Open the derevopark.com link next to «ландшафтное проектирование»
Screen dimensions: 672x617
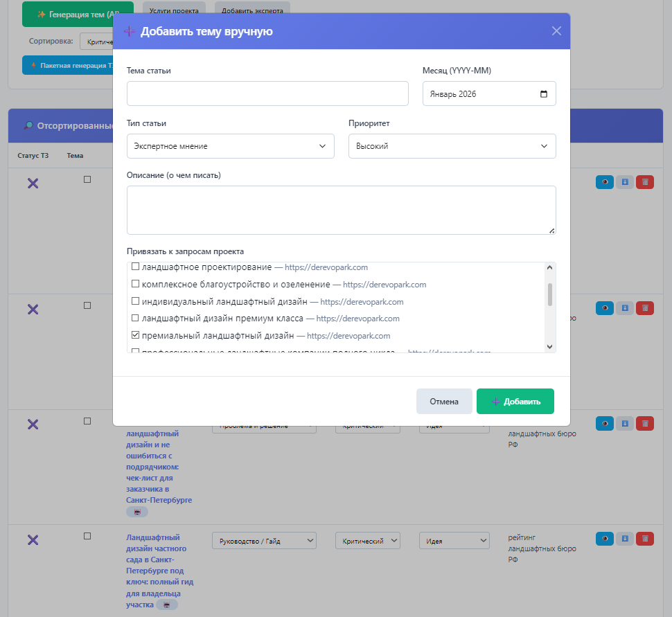click(326, 267)
